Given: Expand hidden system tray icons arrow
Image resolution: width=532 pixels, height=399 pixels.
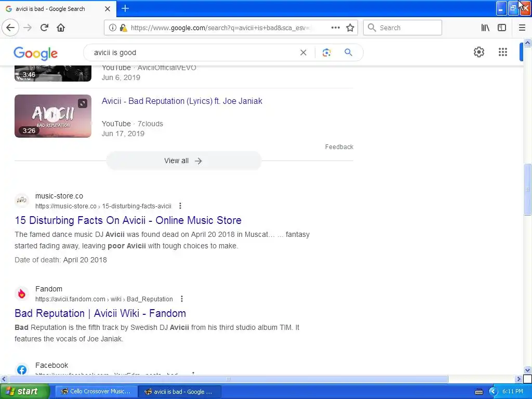Looking at the screenshot, I should point(493,392).
